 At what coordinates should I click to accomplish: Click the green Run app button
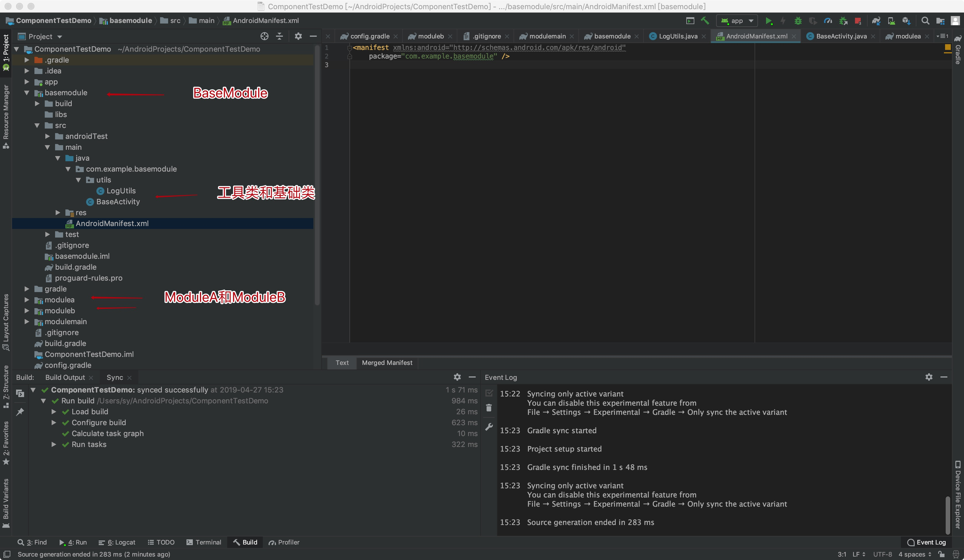pos(768,21)
